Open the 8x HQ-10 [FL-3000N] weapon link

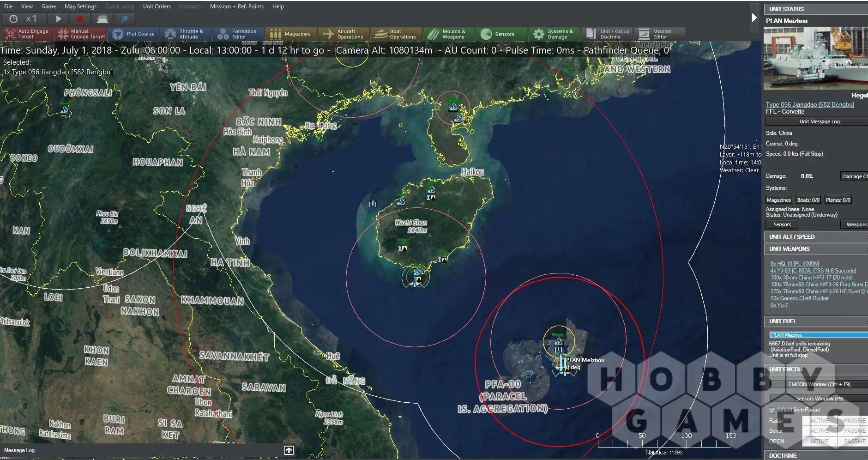pyautogui.click(x=794, y=264)
